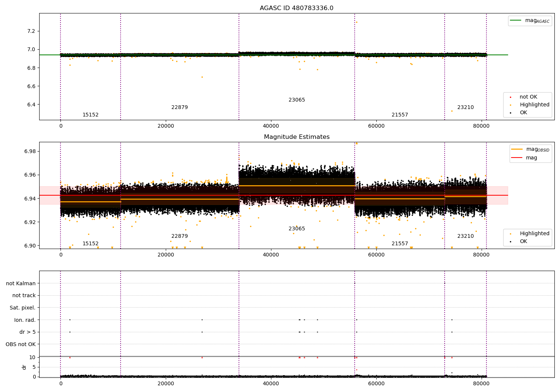
Task: Click the 'OBS not OK' row label
Action: (21, 345)
